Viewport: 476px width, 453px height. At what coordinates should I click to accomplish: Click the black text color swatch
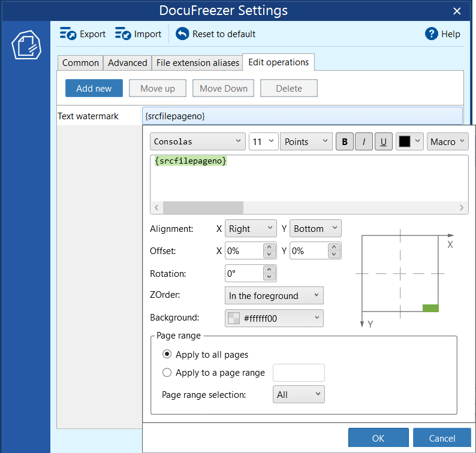(x=404, y=141)
